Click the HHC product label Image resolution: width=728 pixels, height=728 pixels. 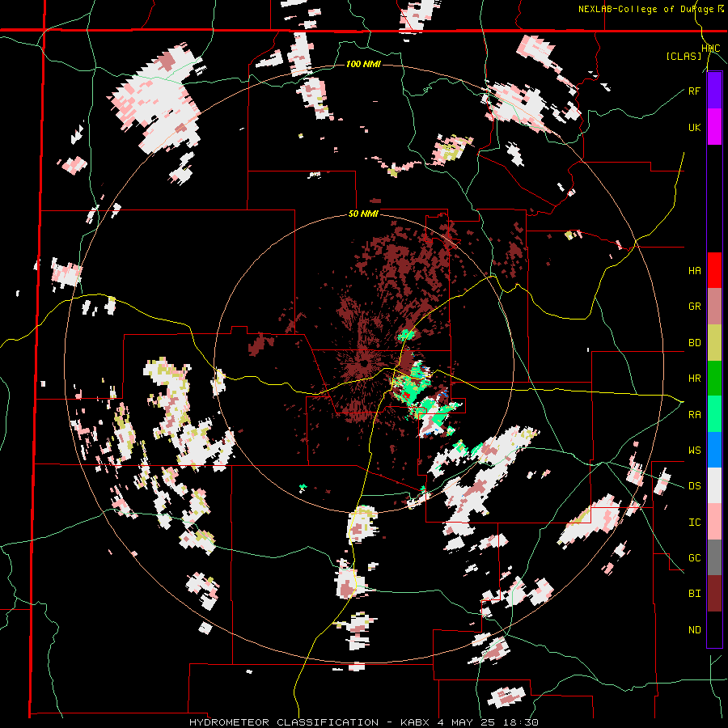(x=710, y=49)
